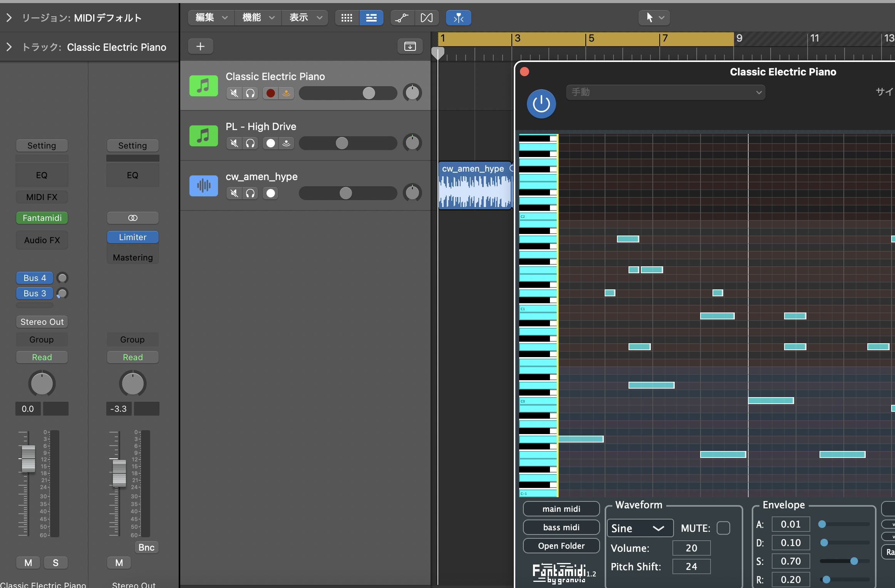Click the automation curve icon in the toolbar
This screenshot has width=895, height=588.
coord(402,18)
